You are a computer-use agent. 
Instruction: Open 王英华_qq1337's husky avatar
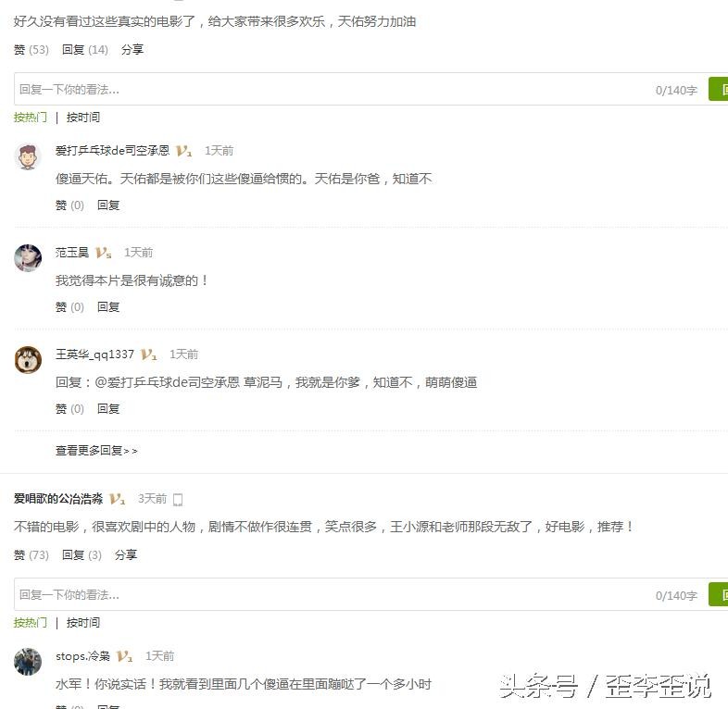[28, 360]
